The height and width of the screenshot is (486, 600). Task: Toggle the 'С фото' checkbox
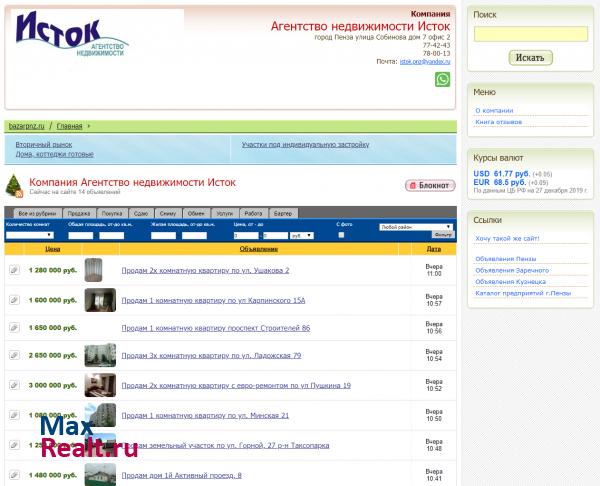(x=341, y=235)
